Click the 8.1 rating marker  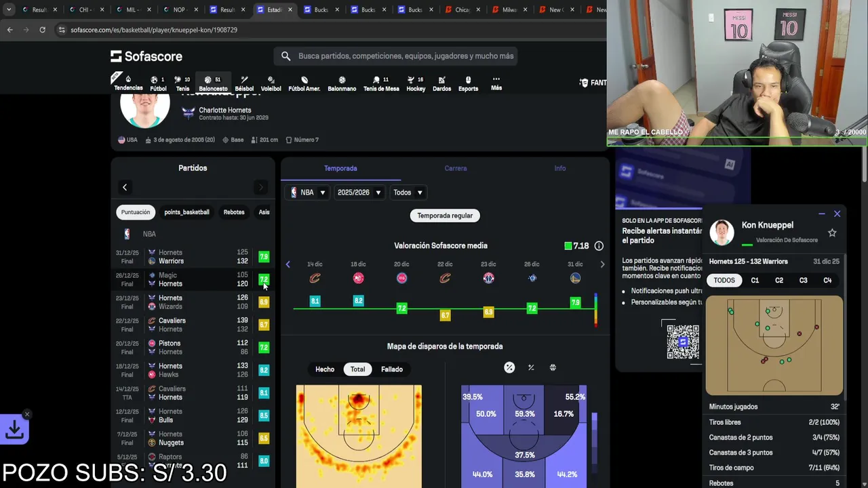pyautogui.click(x=315, y=301)
